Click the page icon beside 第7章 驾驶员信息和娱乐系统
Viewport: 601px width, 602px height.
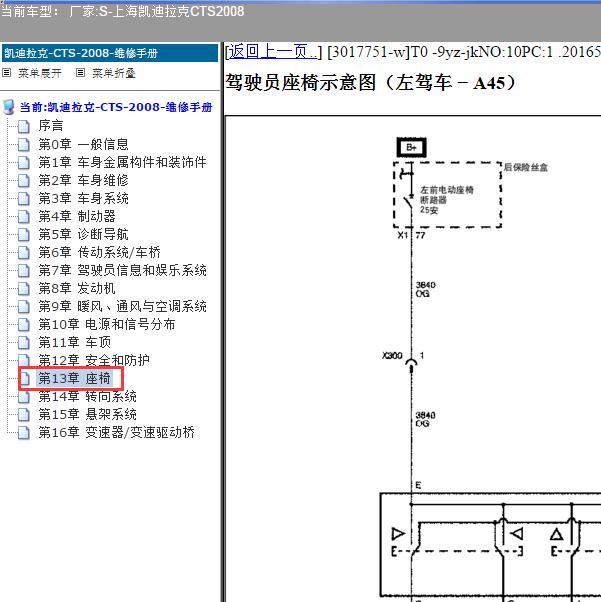tap(24, 271)
